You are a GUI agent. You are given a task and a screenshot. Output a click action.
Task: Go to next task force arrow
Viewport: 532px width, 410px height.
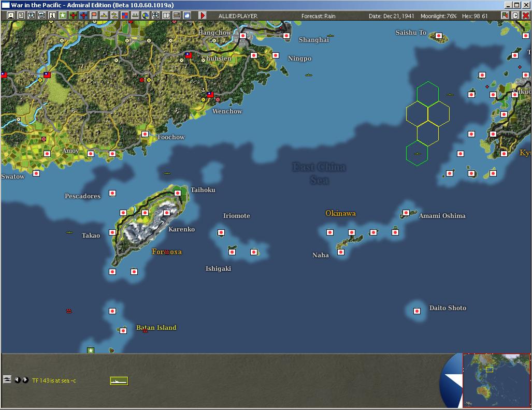[x=25, y=380]
